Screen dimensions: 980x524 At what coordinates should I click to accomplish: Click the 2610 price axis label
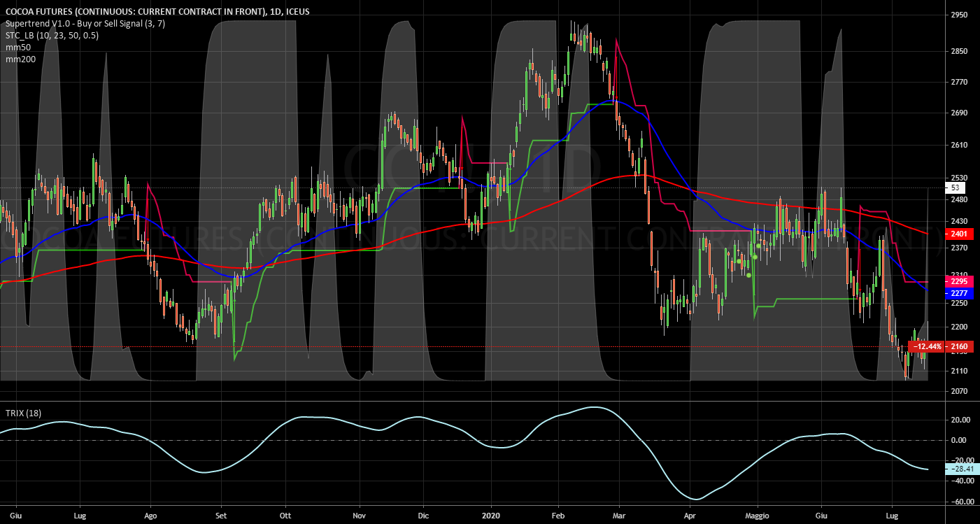(x=959, y=145)
